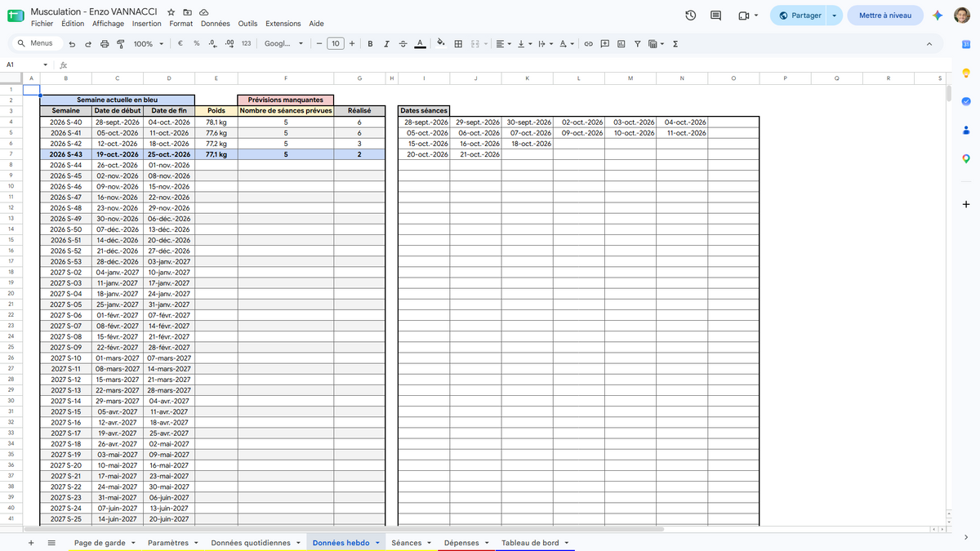Expand Share button options arrow
This screenshot has height=551, width=980.
point(834,16)
